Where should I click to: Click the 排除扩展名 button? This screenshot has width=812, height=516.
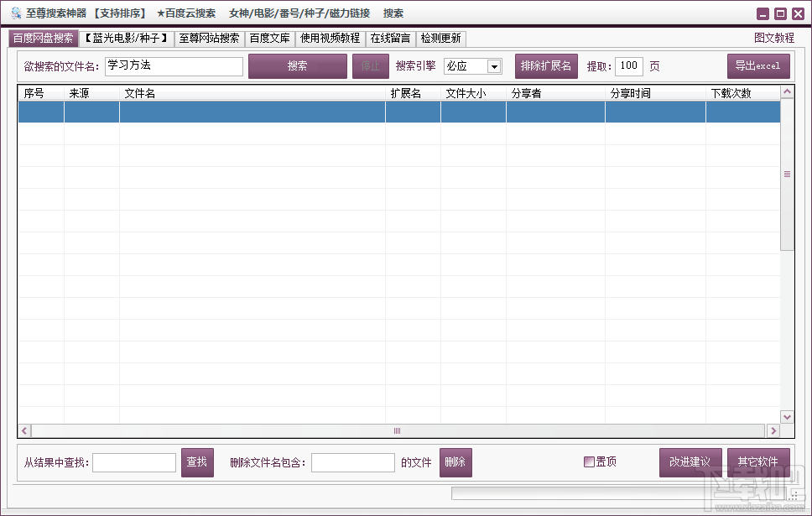546,66
